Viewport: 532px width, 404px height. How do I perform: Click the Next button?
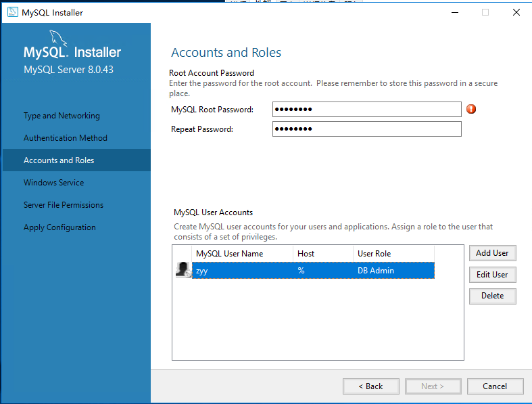click(x=433, y=386)
